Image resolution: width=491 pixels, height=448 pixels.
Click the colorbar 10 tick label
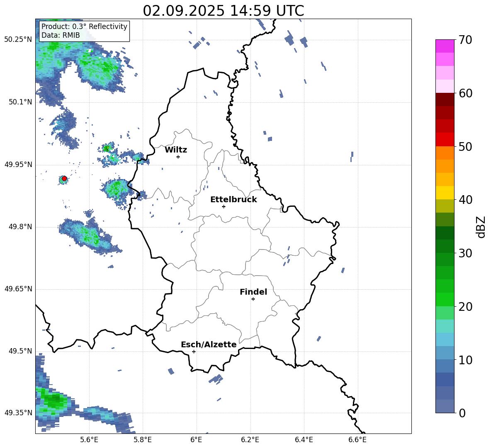click(465, 360)
